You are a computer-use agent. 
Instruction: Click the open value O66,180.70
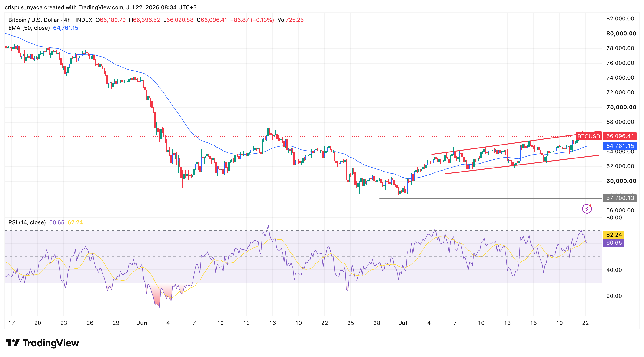click(x=110, y=20)
